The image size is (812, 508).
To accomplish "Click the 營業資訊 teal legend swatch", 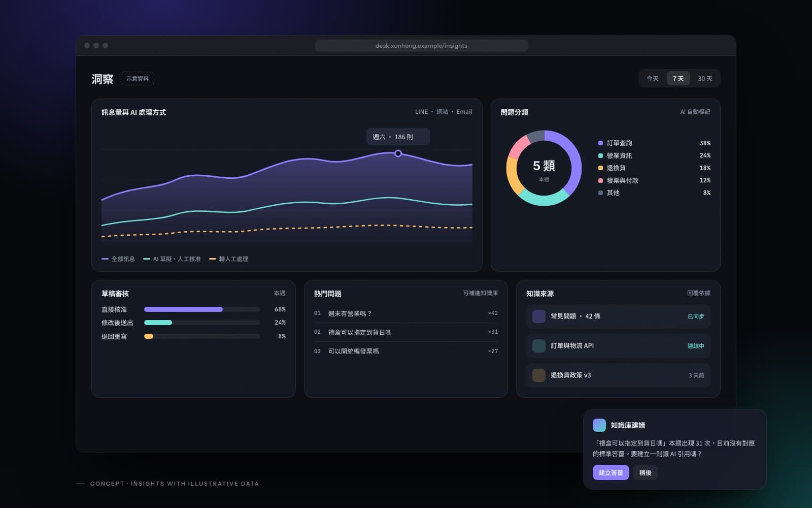I will [600, 155].
